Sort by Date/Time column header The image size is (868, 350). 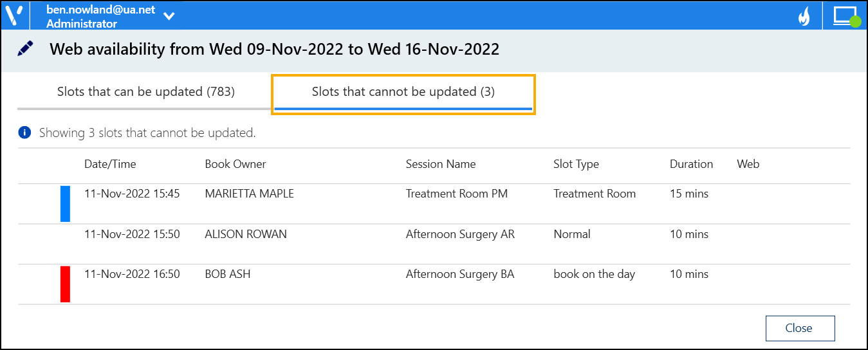click(x=110, y=164)
